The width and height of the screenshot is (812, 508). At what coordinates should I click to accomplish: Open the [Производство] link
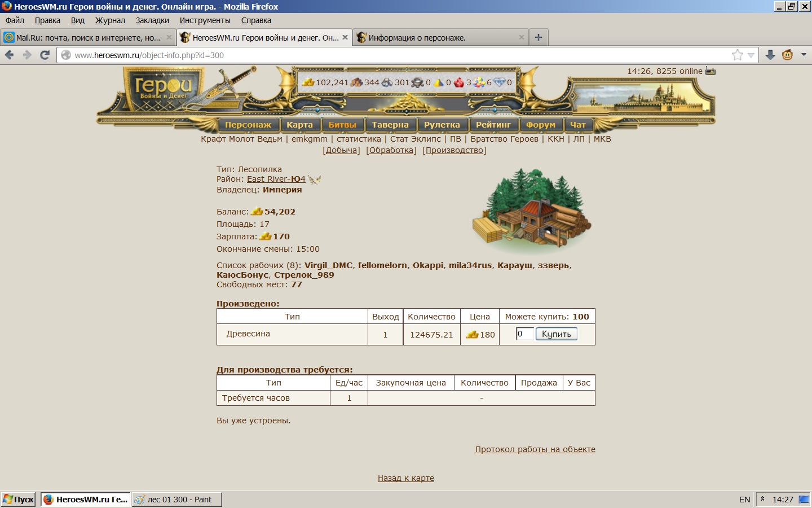tap(454, 150)
